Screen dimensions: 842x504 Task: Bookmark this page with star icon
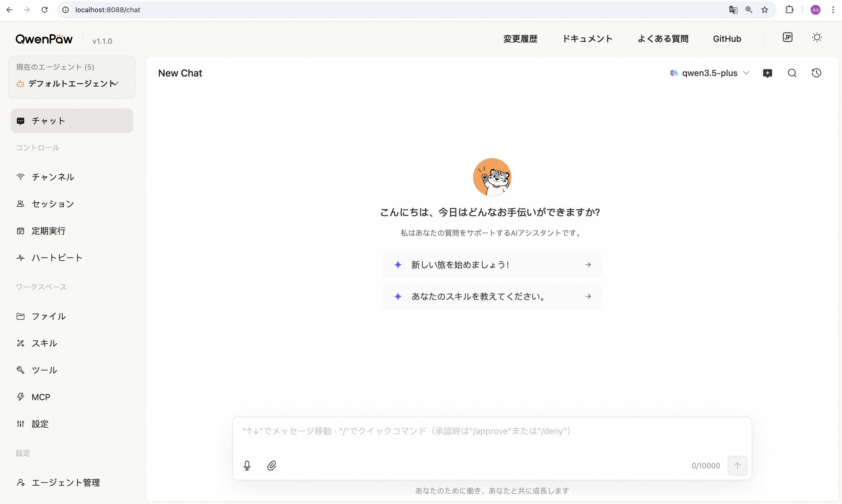pos(764,10)
